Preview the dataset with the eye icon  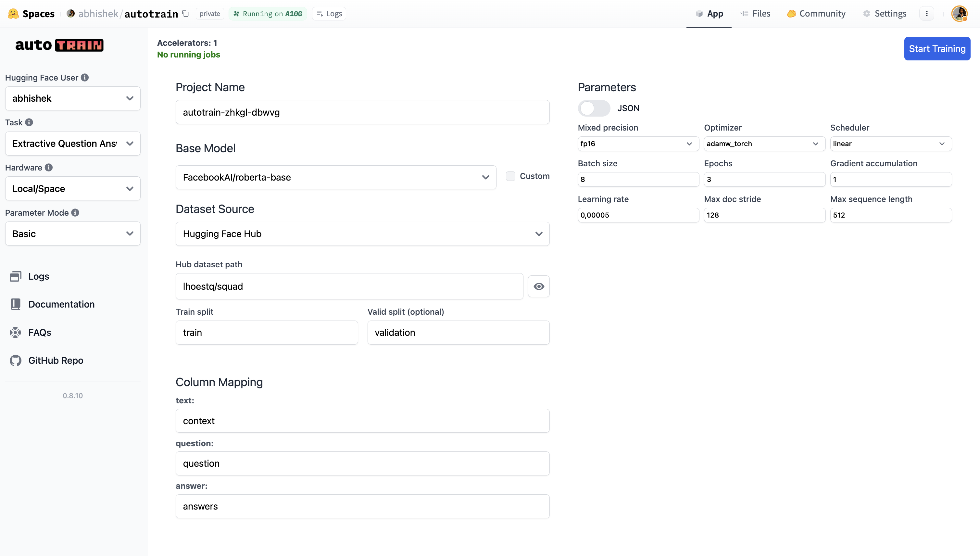click(x=538, y=286)
